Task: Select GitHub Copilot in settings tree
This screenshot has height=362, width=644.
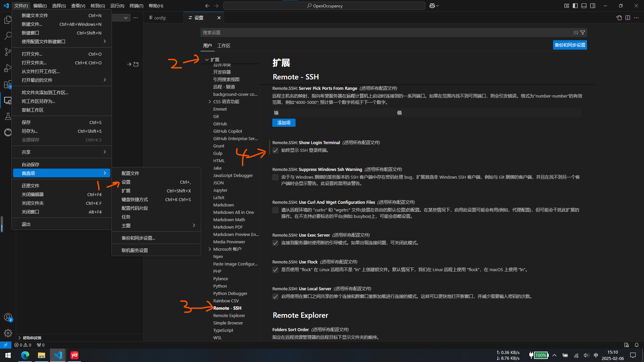Action: pyautogui.click(x=227, y=131)
